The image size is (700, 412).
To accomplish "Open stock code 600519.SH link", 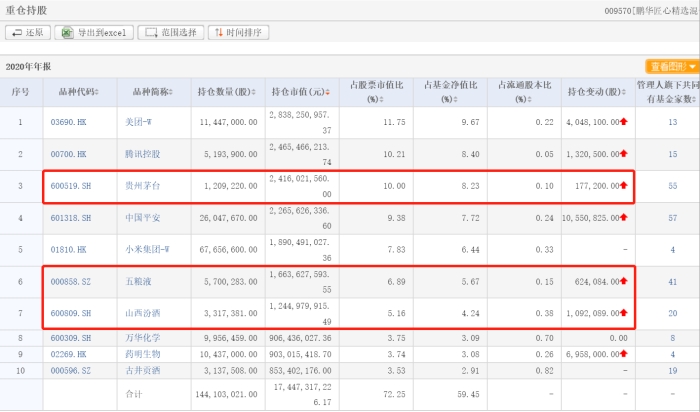I will click(71, 186).
